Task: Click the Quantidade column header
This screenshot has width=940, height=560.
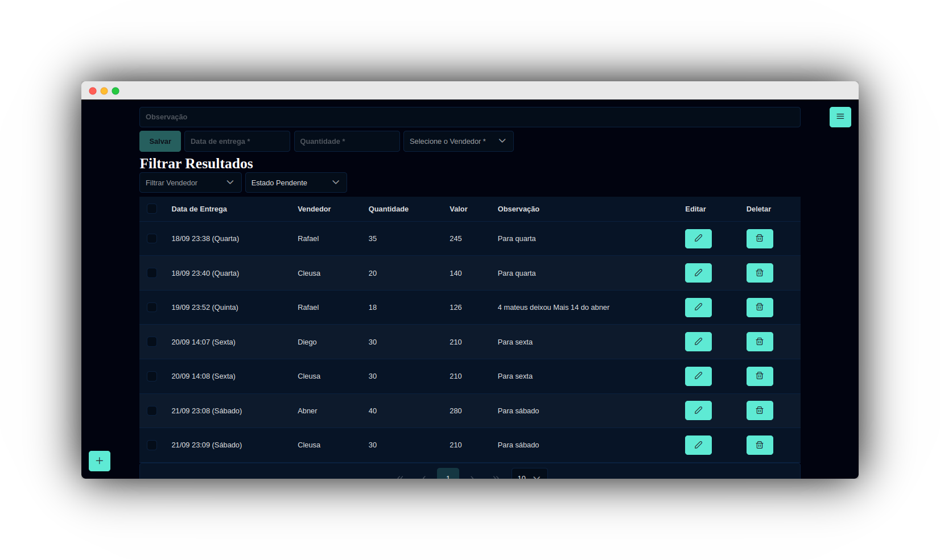Action: point(389,209)
